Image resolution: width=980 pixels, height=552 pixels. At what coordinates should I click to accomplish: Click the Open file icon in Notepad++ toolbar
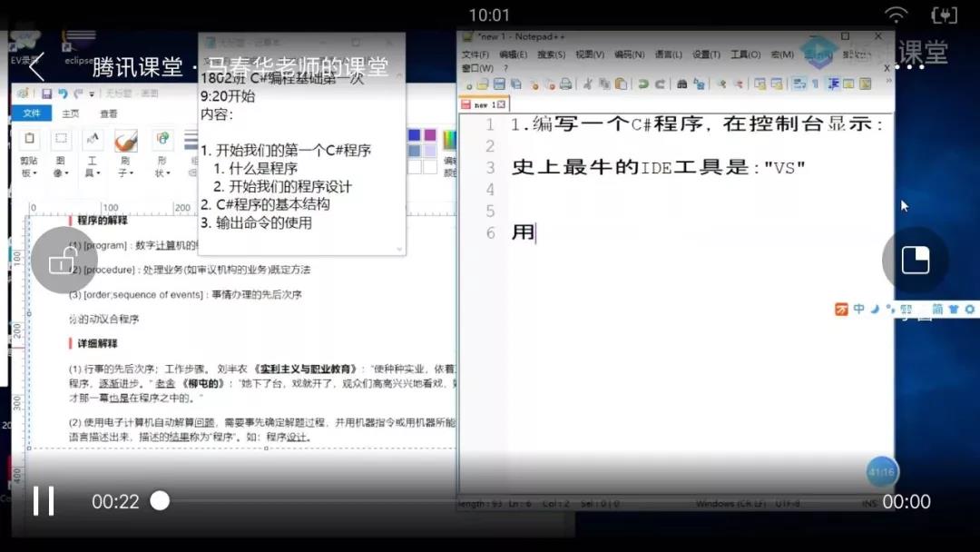tap(483, 84)
